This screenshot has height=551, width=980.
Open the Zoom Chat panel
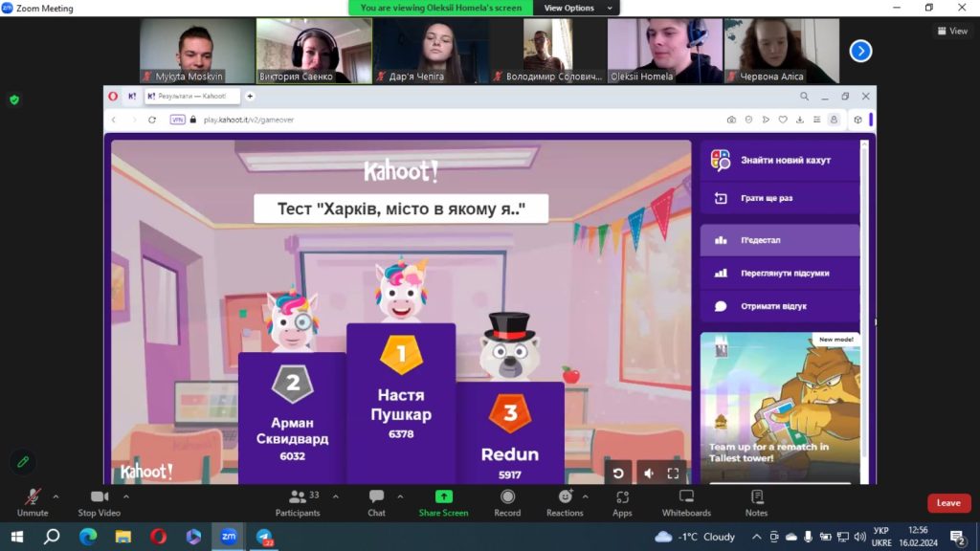pyautogui.click(x=376, y=503)
